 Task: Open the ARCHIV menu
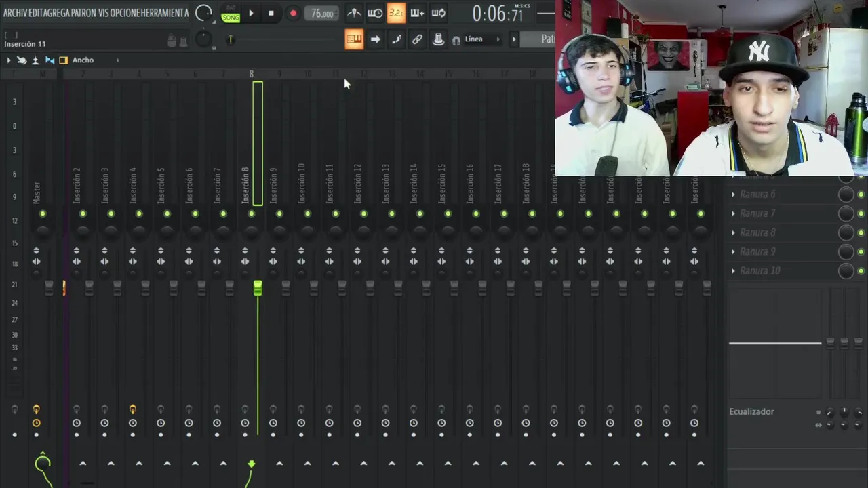pos(16,13)
